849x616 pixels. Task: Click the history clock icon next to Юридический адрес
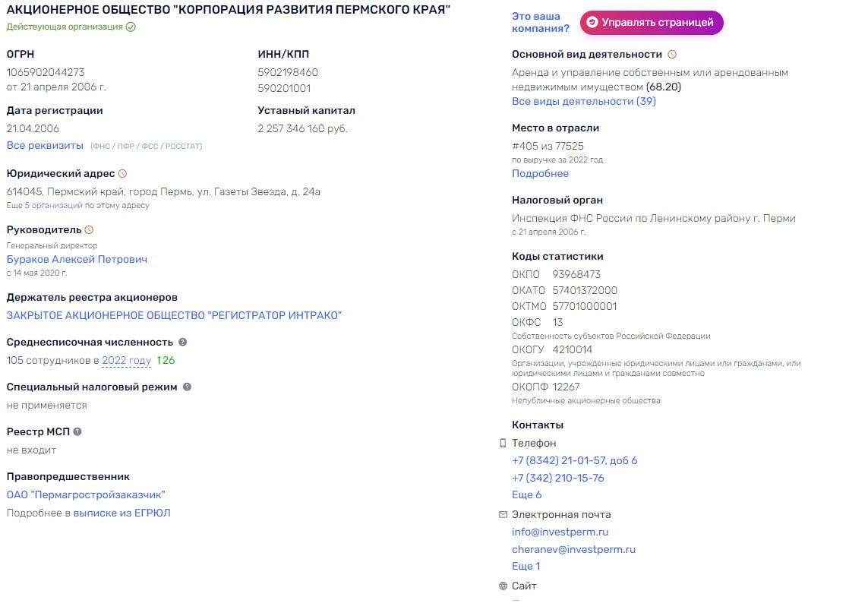point(122,174)
